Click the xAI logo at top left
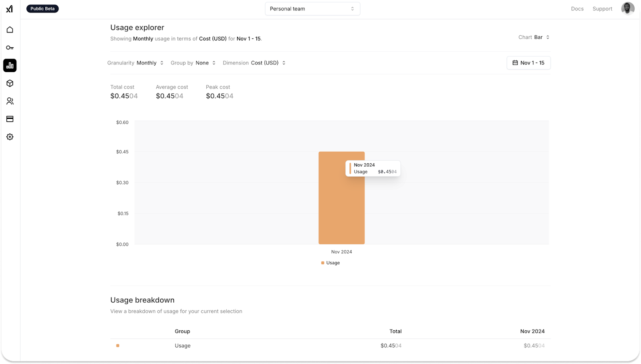The height and width of the screenshot is (364, 641). pyautogui.click(x=10, y=8)
